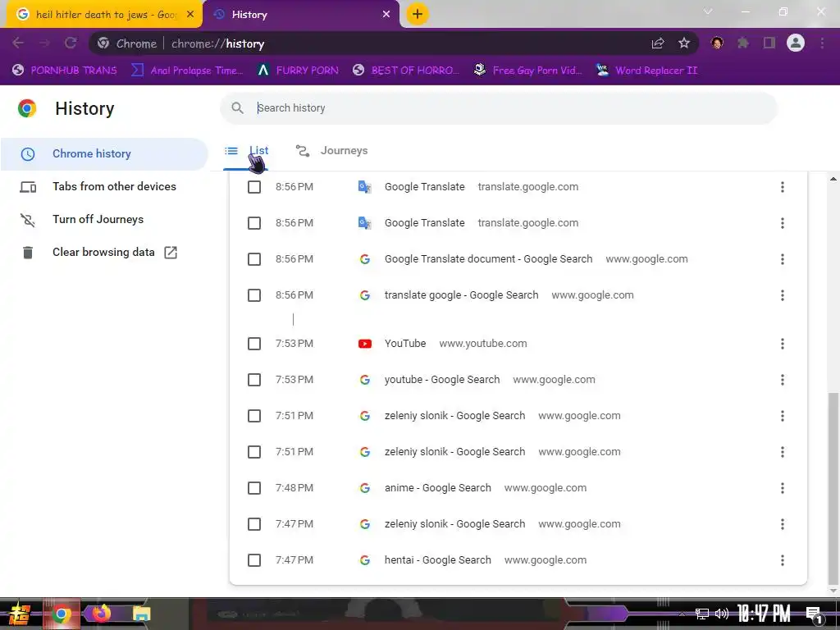Click the extension avatar icon near the star
This screenshot has height=630, width=840.
[717, 43]
